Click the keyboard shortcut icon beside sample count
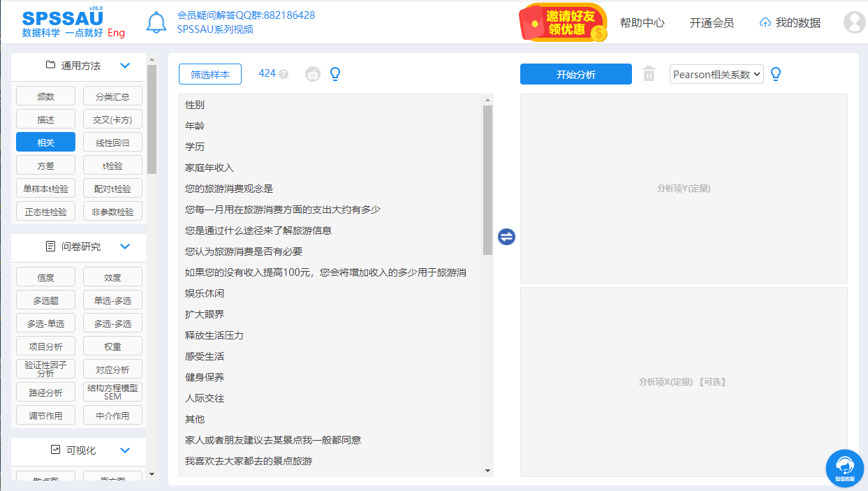Image resolution: width=868 pixels, height=491 pixels. coord(312,73)
